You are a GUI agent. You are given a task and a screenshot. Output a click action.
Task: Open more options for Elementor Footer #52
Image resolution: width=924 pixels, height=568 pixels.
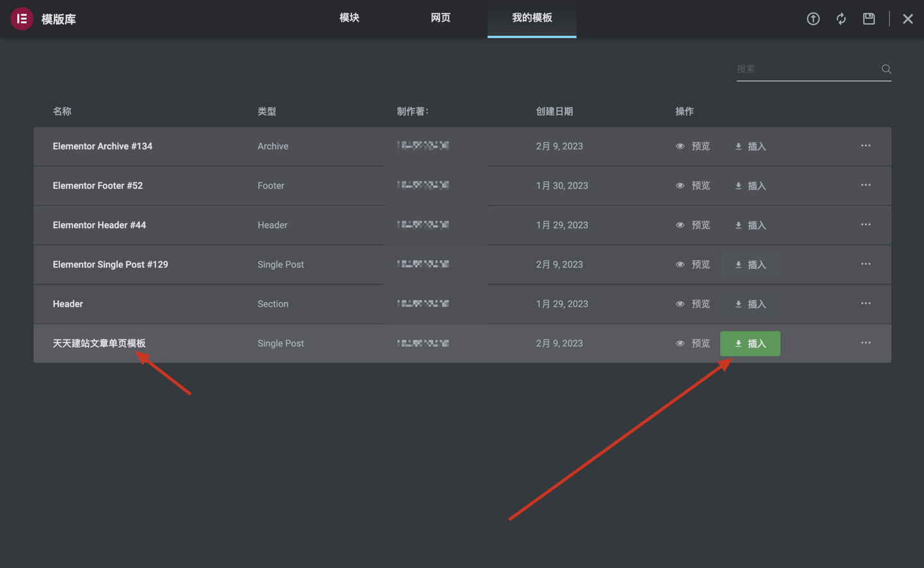coord(866,185)
